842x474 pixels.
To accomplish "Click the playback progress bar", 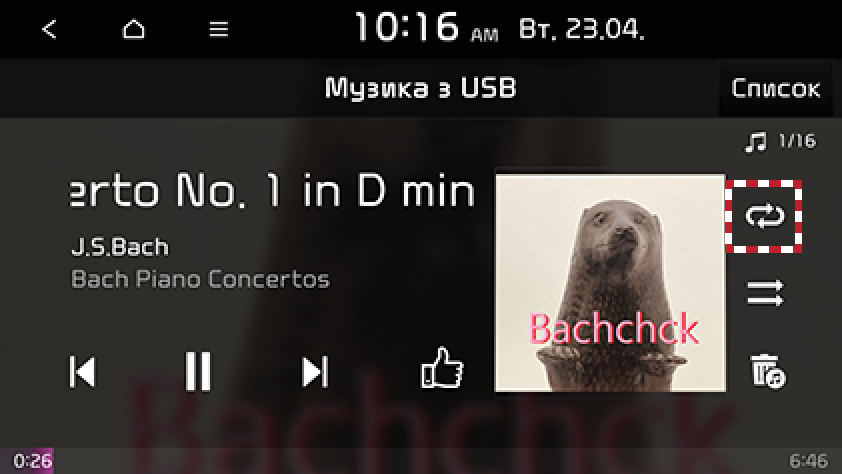I will click(421, 461).
